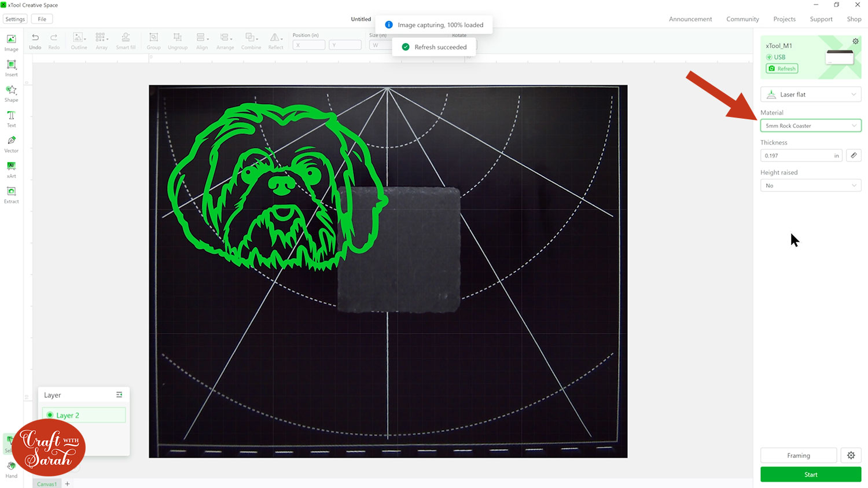Viewport: 868px width, 488px height.
Task: Go to Community
Action: pos(742,19)
